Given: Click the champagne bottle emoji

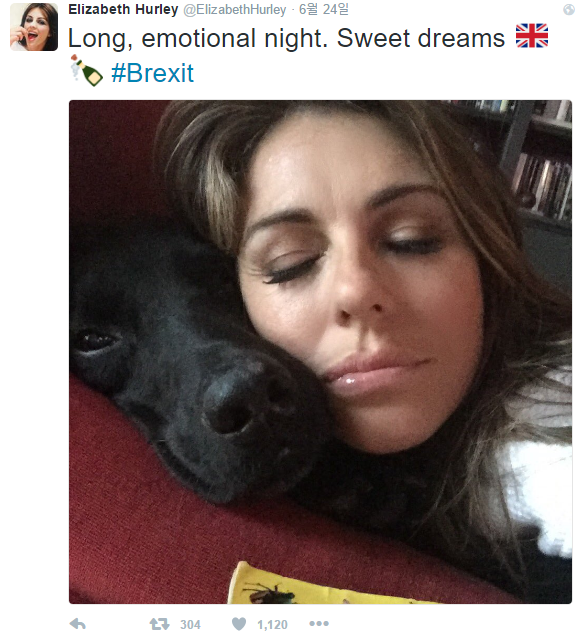Looking at the screenshot, I should (x=86, y=71).
